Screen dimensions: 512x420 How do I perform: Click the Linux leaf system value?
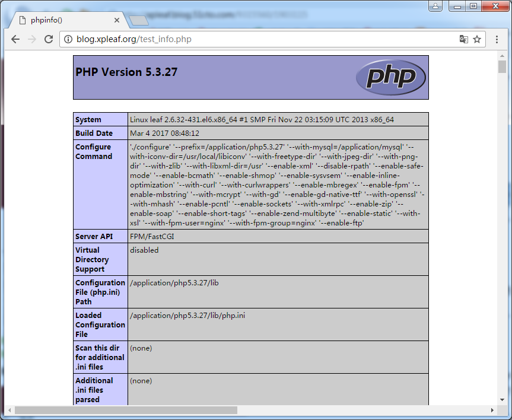(x=262, y=119)
